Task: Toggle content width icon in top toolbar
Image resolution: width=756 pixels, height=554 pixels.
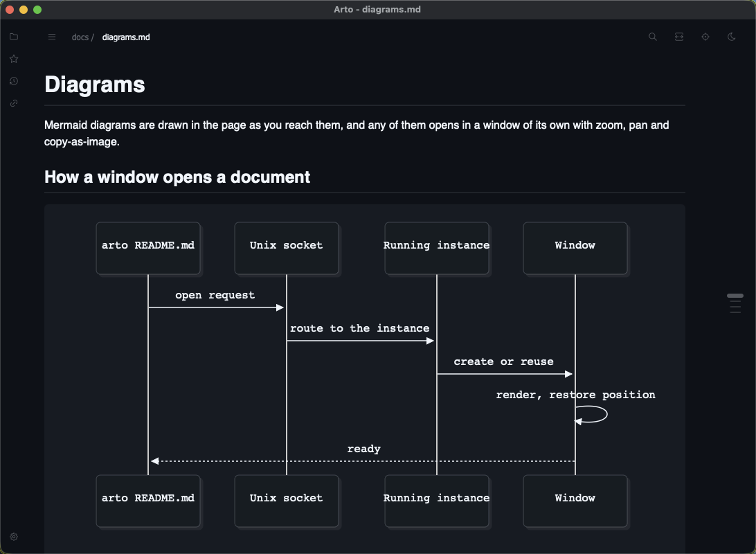Action: click(679, 37)
